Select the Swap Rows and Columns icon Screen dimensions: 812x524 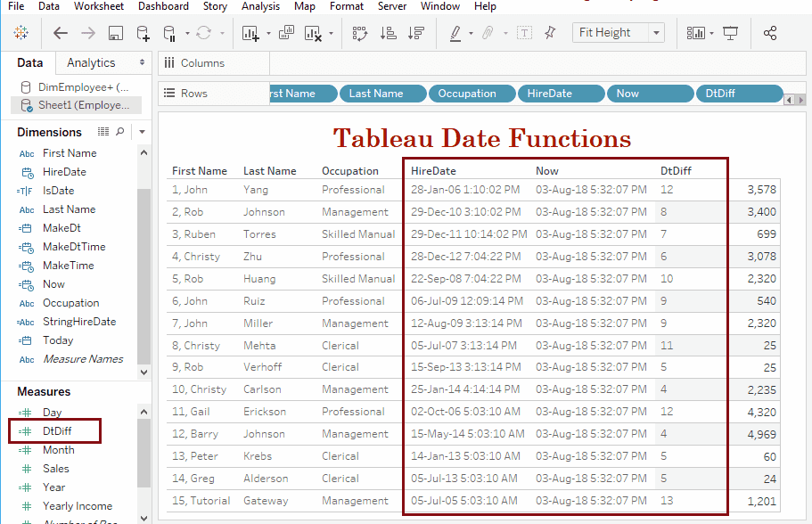360,33
